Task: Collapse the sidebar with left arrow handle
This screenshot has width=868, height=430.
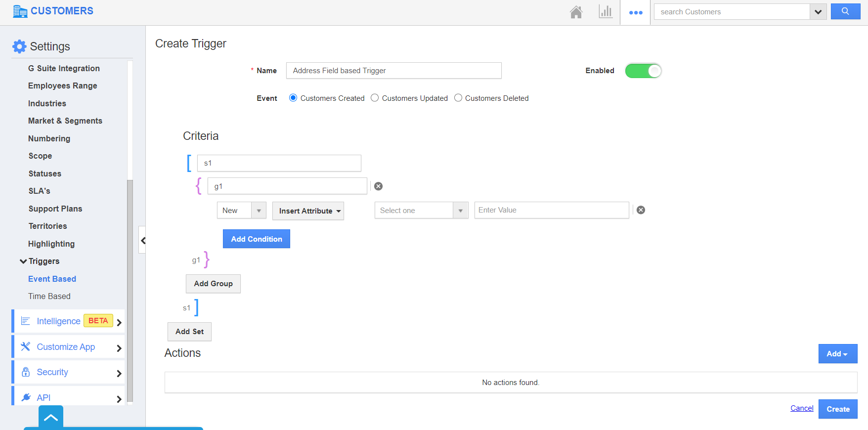Action: click(x=142, y=240)
